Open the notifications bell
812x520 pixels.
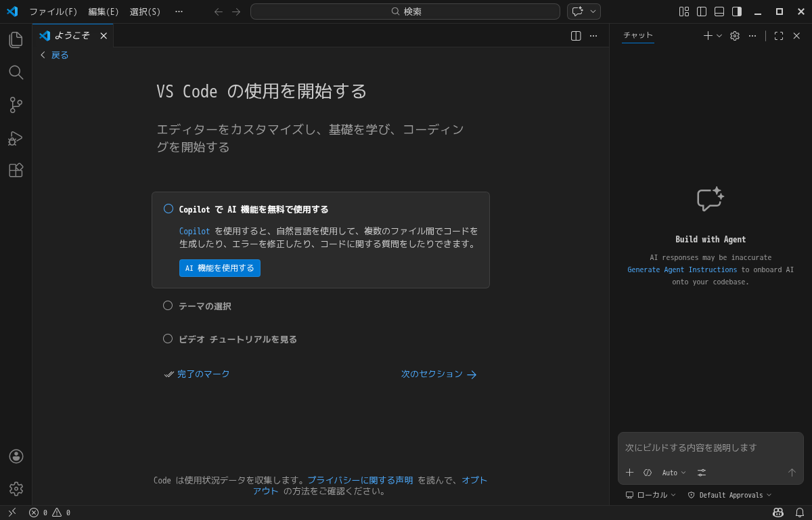(800, 513)
